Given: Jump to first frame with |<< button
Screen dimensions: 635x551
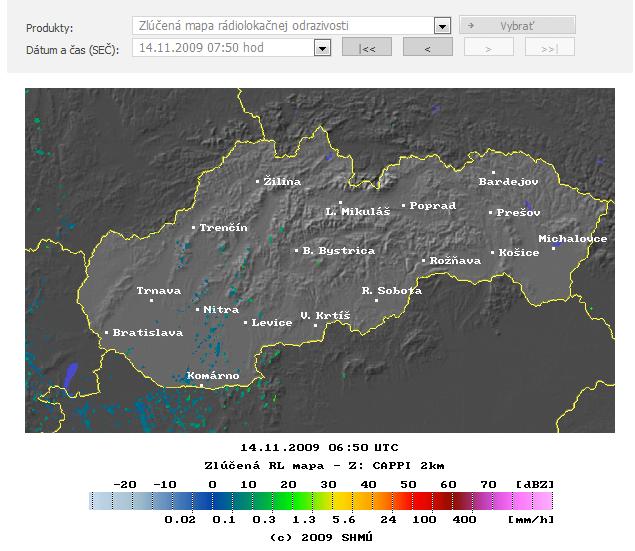Looking at the screenshot, I should 367,47.
